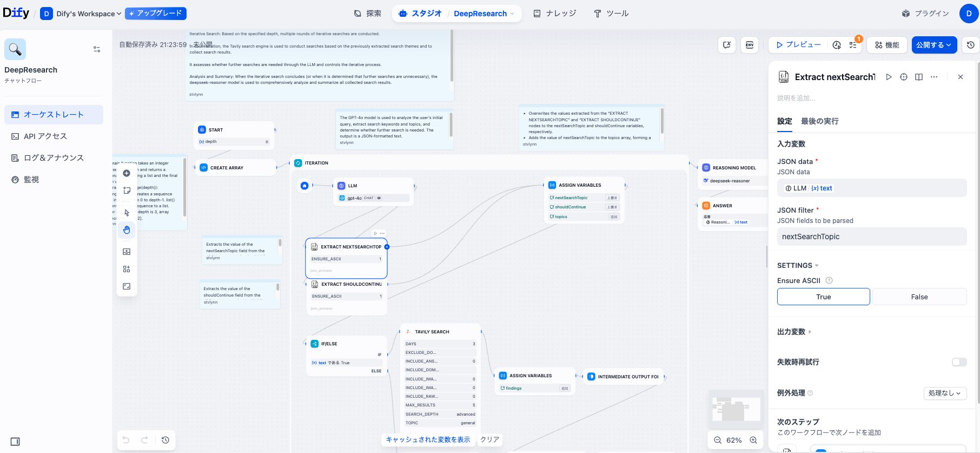This screenshot has width=980, height=453.
Task: Go to the 探索 explore tab
Action: [x=368, y=14]
